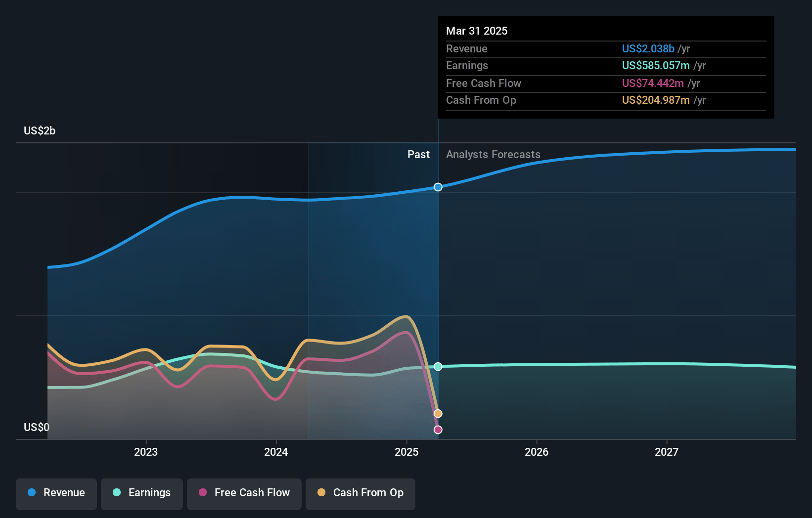Click the Free Cash Flow tooltip row label

coord(483,83)
